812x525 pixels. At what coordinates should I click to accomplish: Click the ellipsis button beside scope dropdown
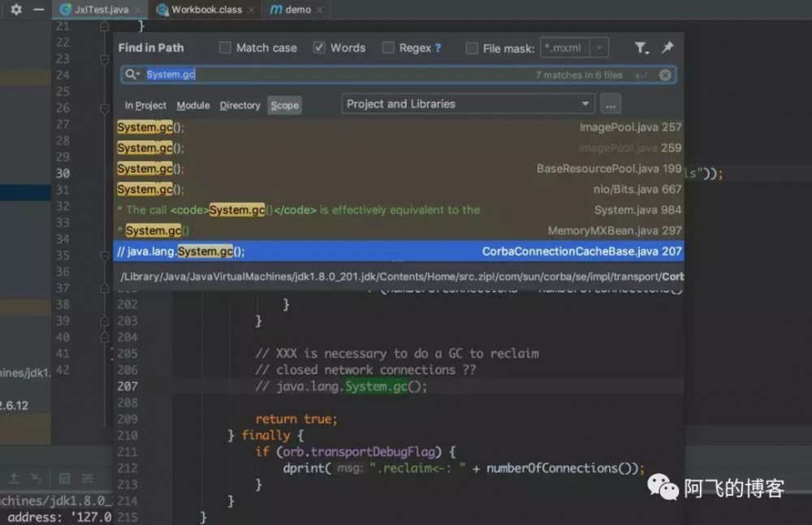tap(611, 104)
